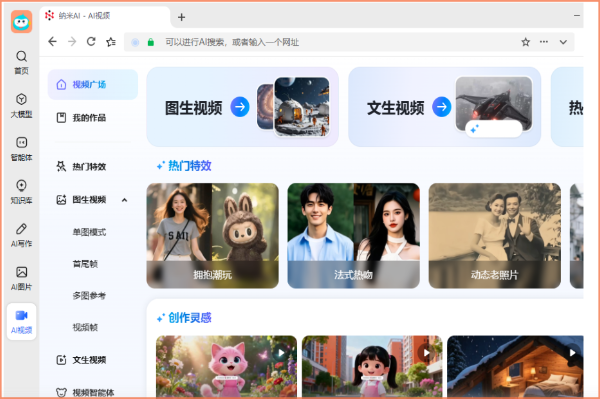Open 图生视频 in the left menu
This screenshot has height=399, width=600.
click(89, 200)
